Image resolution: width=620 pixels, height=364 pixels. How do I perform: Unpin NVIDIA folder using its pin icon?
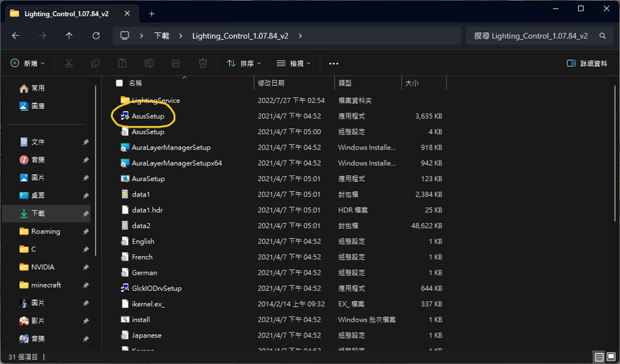[86, 267]
